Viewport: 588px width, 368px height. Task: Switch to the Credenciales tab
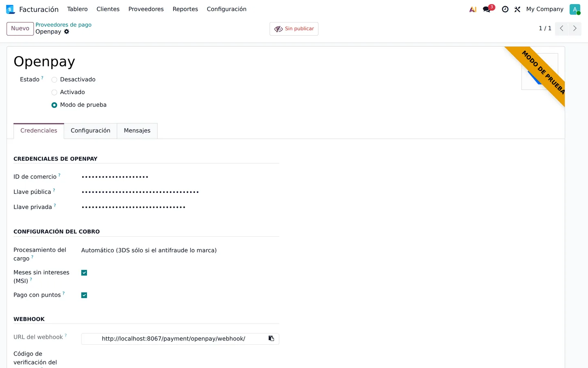point(39,131)
